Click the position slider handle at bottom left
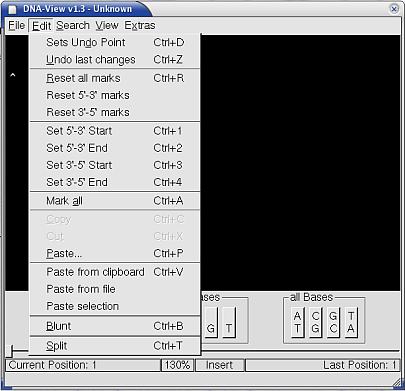The image size is (405, 391). point(11,351)
